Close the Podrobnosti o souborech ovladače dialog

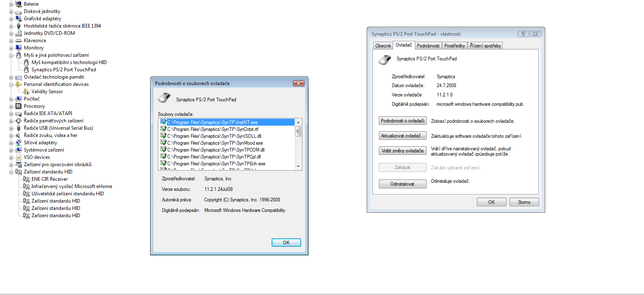pos(298,83)
